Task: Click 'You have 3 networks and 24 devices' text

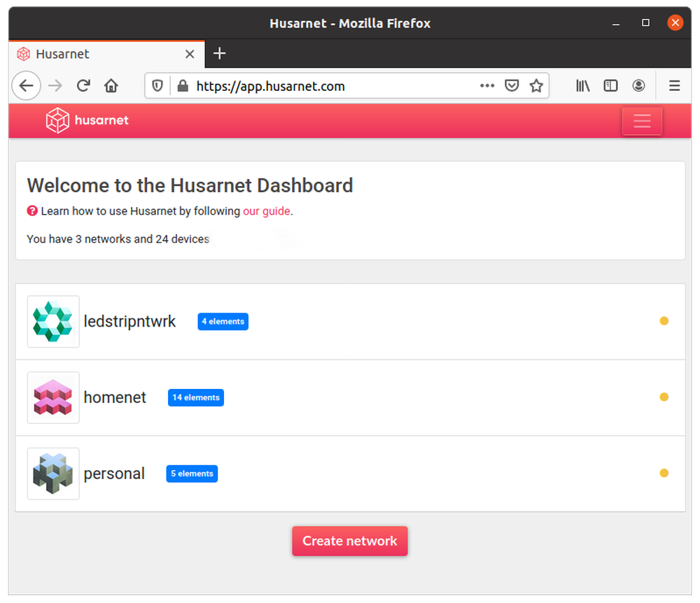Action: (118, 239)
